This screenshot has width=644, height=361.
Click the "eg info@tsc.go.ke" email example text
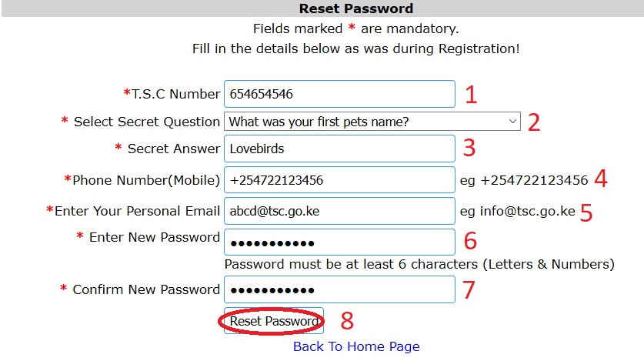pos(517,210)
